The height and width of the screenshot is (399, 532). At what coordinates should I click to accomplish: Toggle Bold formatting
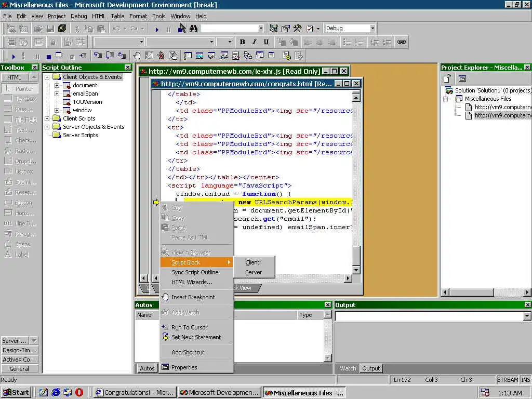[x=242, y=42]
